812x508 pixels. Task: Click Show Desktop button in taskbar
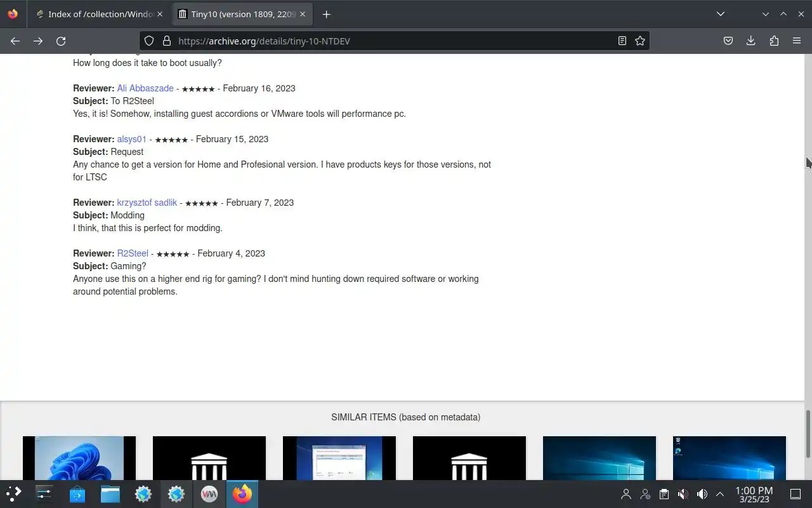795,494
